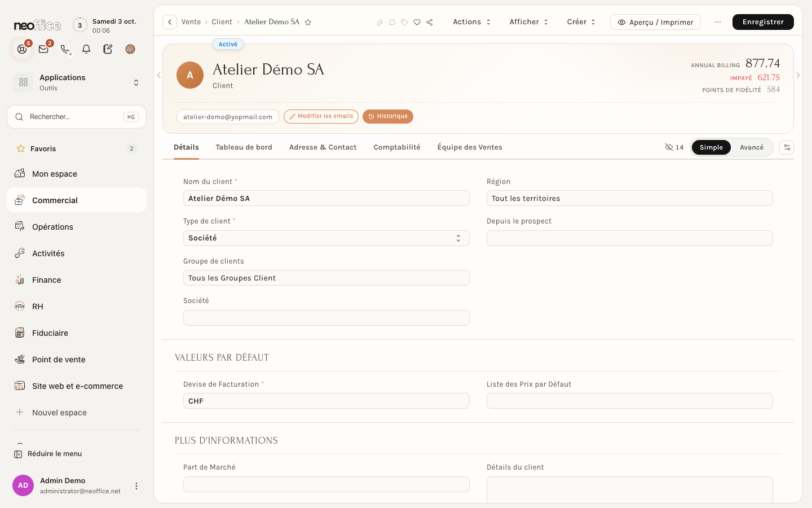This screenshot has height=508, width=812.
Task: Switch to Simple view mode
Action: pyautogui.click(x=711, y=147)
